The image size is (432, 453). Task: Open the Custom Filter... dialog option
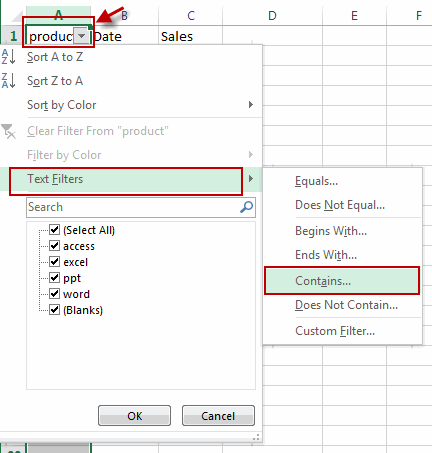pyautogui.click(x=342, y=331)
